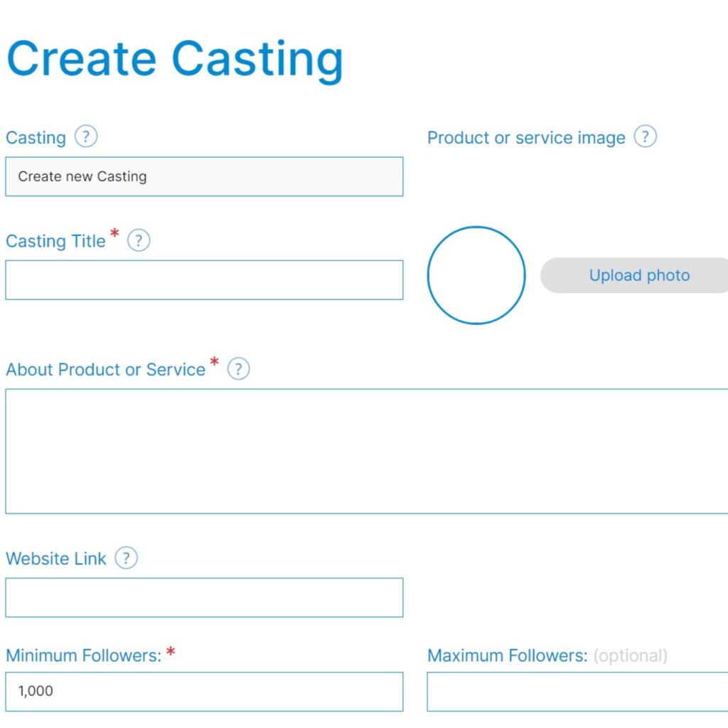Select the Minimum Followers field showing 1,000
Screen dimensions: 728x728
point(204,692)
